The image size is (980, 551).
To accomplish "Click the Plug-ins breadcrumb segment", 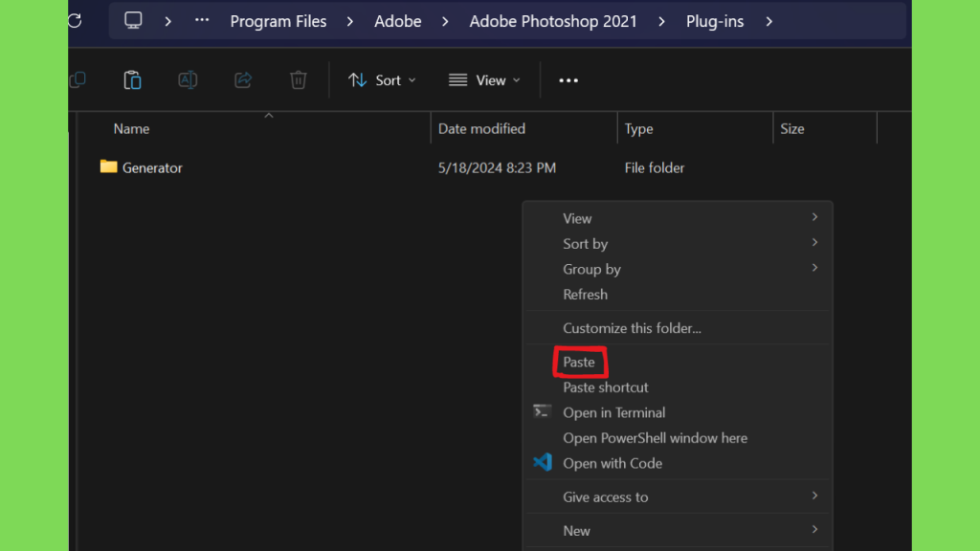I will [715, 21].
